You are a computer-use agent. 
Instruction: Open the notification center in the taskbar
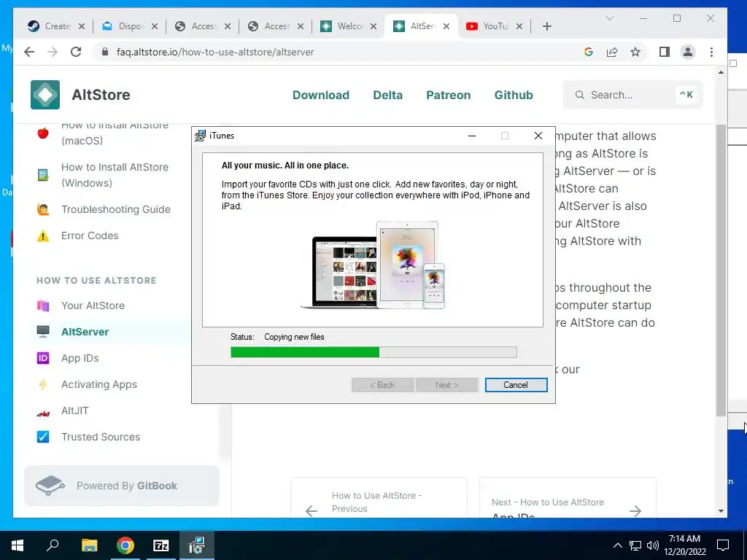723,545
